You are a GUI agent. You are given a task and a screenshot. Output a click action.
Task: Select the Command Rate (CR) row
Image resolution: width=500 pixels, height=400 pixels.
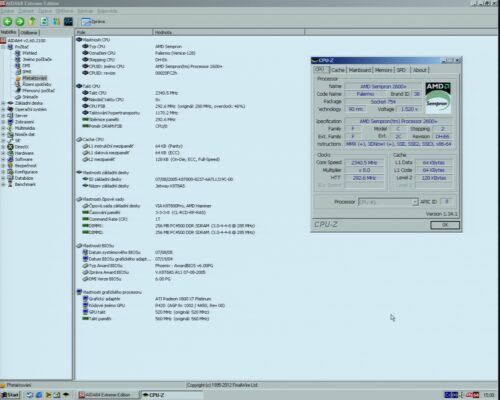pos(121,219)
